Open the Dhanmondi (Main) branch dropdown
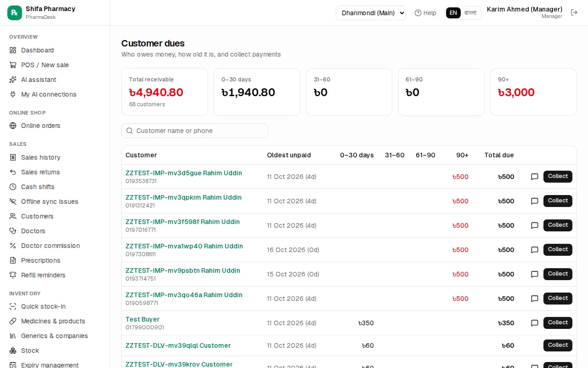This screenshot has height=368, width=588. tap(371, 13)
